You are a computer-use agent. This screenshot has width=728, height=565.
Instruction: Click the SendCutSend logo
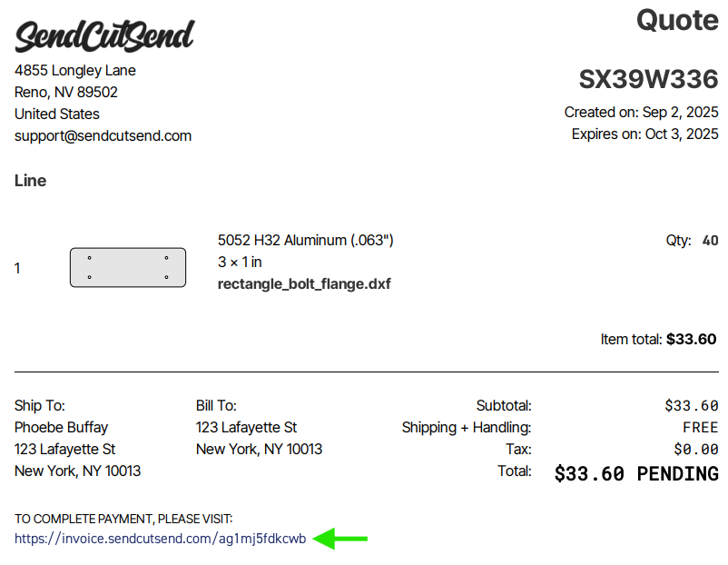pyautogui.click(x=104, y=36)
